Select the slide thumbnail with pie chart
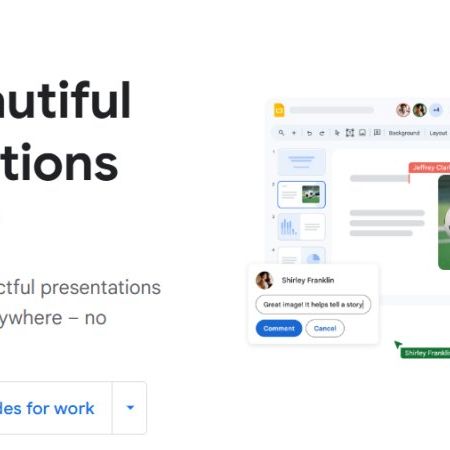Screen dimensions: 450x450 pyautogui.click(x=301, y=256)
